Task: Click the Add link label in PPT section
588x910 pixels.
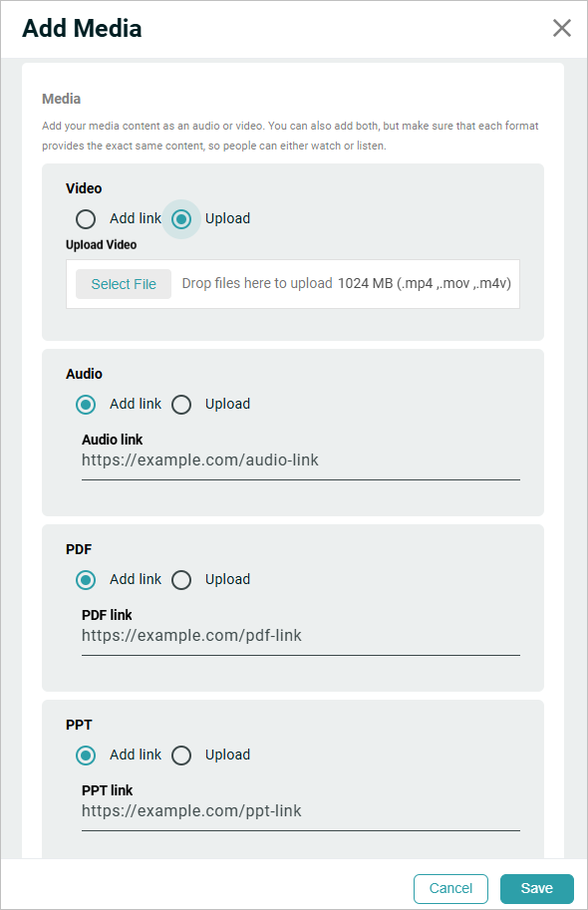Action: [x=136, y=755]
